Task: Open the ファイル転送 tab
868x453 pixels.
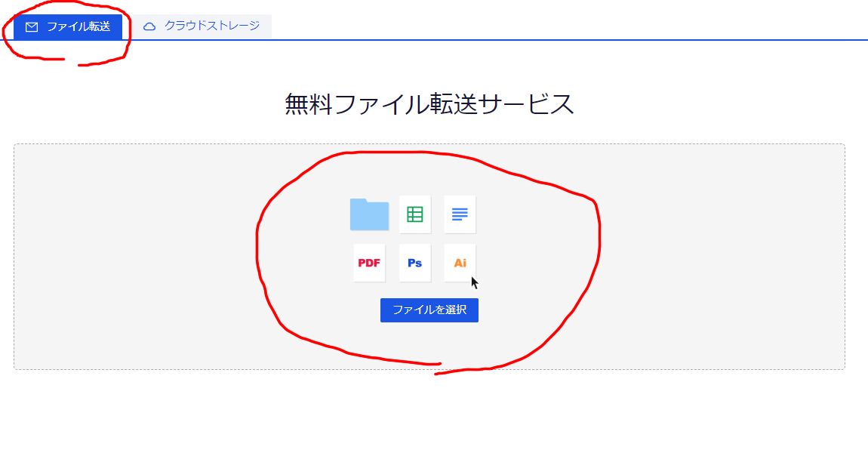Action: click(x=68, y=26)
